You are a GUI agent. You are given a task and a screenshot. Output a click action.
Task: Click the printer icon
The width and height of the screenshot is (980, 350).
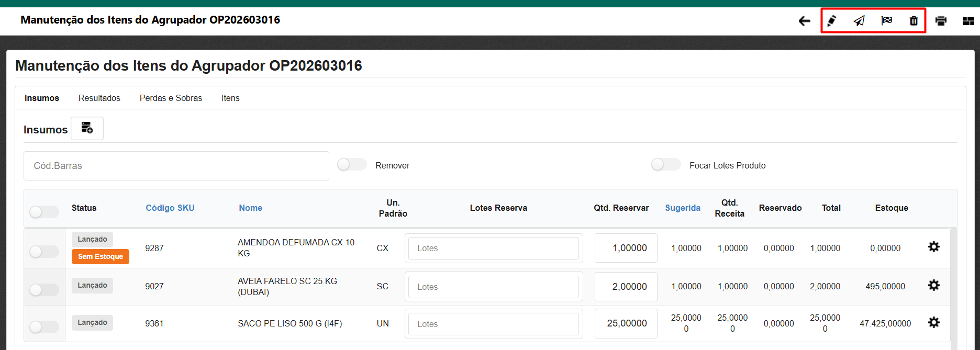point(941,21)
